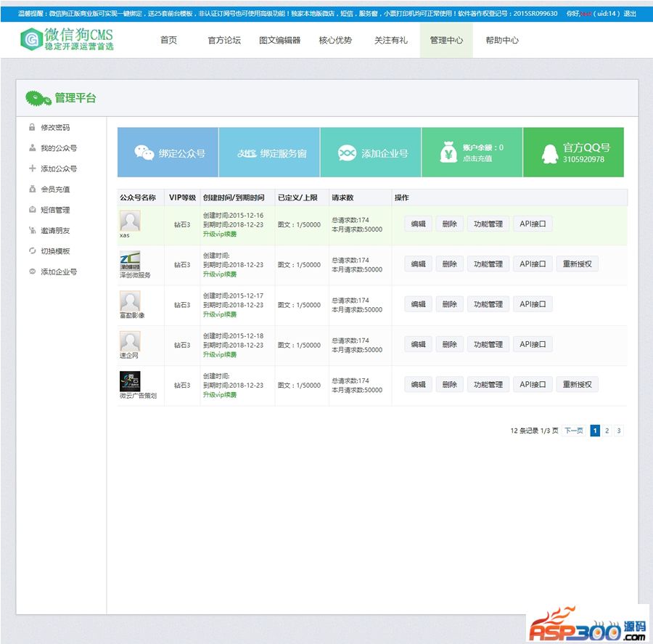The image size is (653, 644).
Task: Click the icon beside sidebar 添加企业号
Action: pyautogui.click(x=32, y=272)
